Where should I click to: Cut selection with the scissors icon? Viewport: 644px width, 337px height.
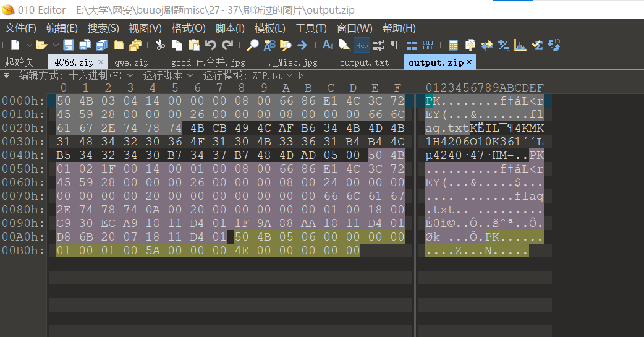click(160, 45)
